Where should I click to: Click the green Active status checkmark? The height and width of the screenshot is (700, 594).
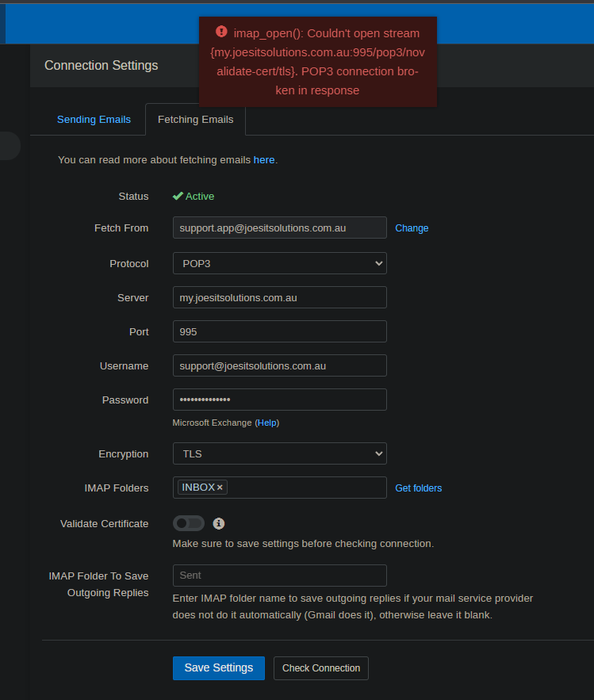tap(178, 196)
